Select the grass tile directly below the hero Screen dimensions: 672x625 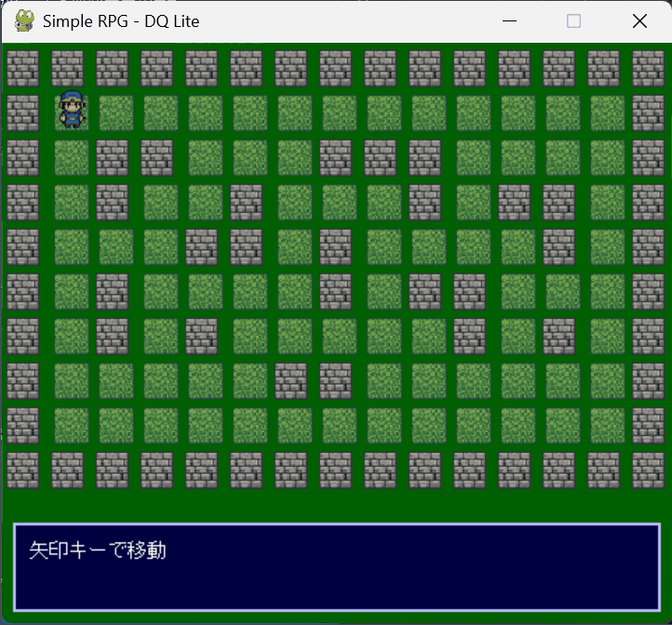tap(72, 157)
